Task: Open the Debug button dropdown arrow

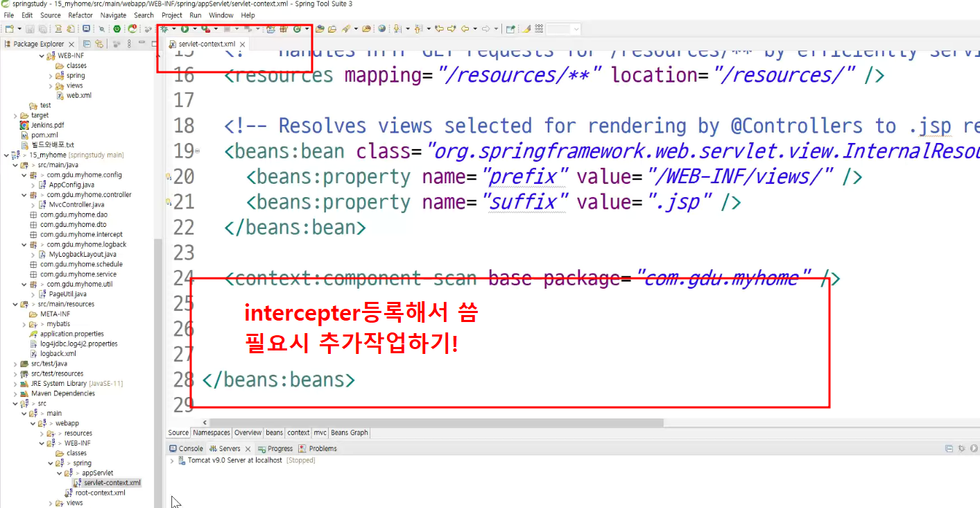Action: pyautogui.click(x=174, y=29)
